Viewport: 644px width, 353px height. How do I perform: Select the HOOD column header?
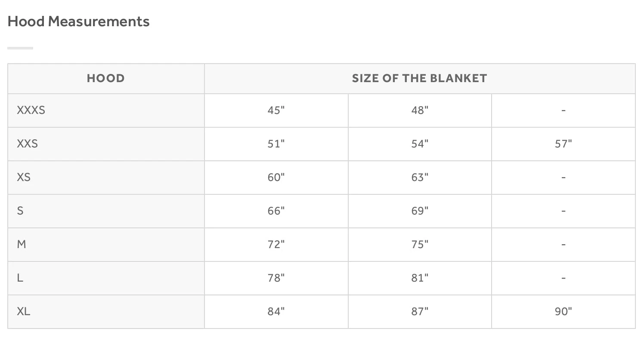pyautogui.click(x=106, y=78)
